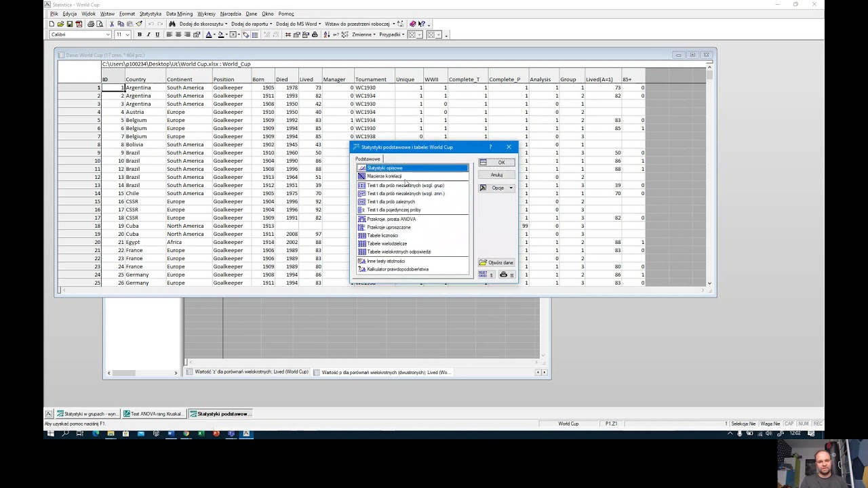This screenshot has width=868, height=488.
Task: Click the Otwórz dane button
Action: pos(496,262)
